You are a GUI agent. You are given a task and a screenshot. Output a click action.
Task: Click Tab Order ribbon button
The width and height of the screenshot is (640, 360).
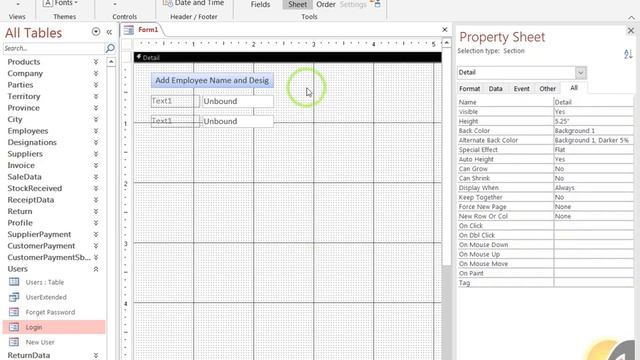coord(326,4)
